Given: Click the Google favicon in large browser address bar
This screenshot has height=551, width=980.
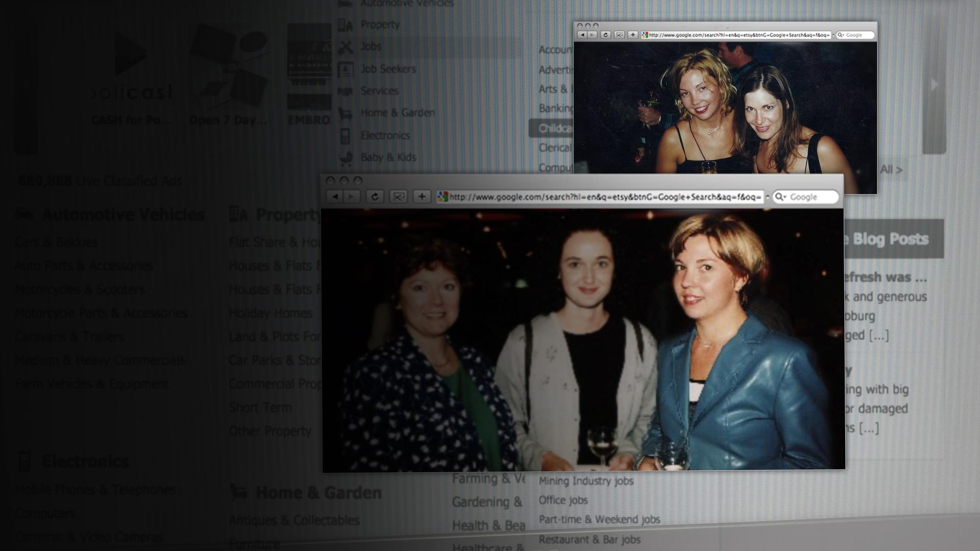Looking at the screenshot, I should click(443, 197).
